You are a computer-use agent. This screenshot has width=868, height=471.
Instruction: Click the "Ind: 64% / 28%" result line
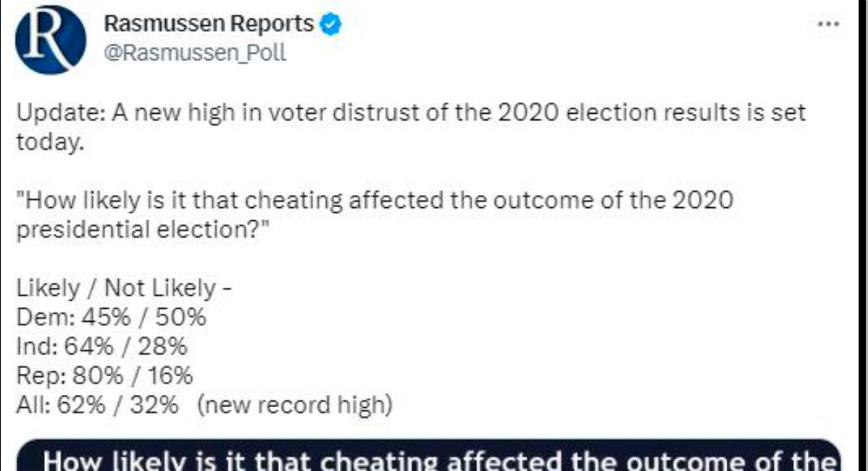pyautogui.click(x=101, y=346)
